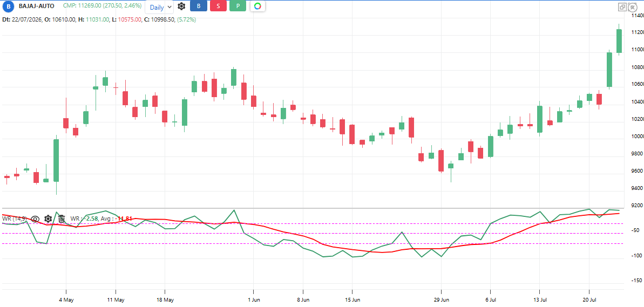Click the 11 May date label
644x307 pixels.
(x=116, y=299)
